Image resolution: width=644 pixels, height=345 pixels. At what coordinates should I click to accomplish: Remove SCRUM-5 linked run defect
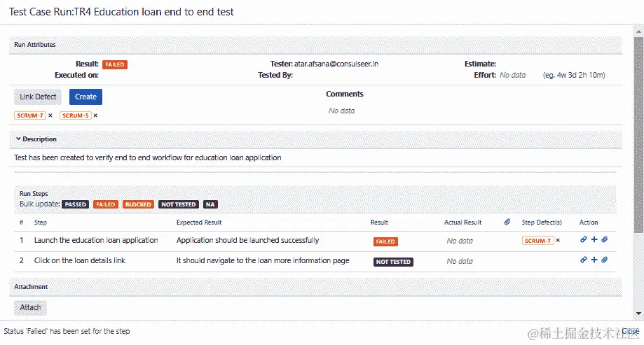(95, 115)
